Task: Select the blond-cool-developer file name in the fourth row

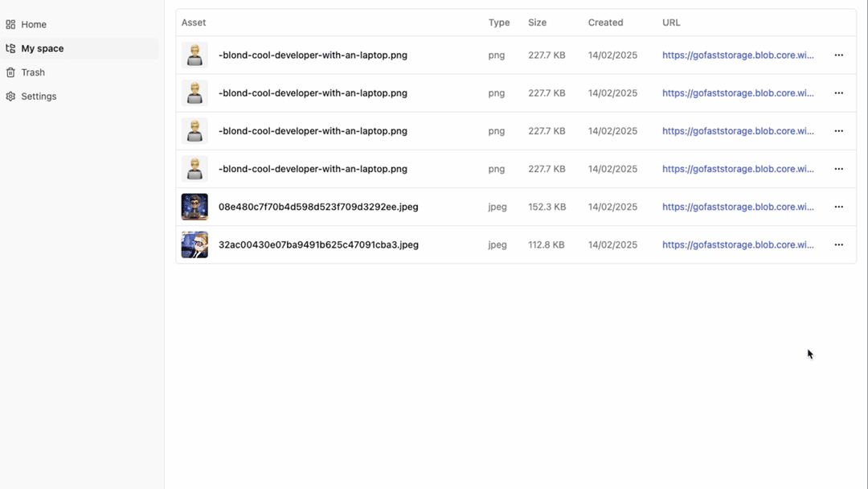Action: pyautogui.click(x=313, y=169)
